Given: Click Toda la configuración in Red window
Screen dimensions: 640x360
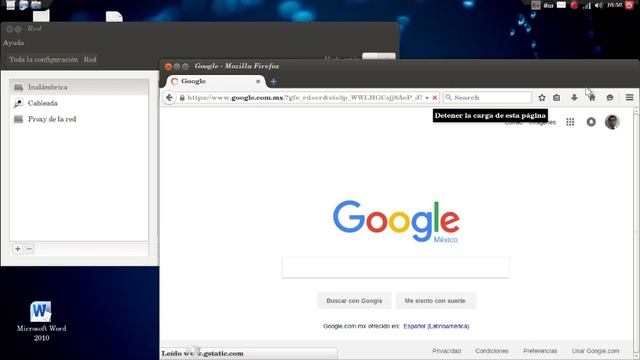Looking at the screenshot, I should tap(43, 60).
